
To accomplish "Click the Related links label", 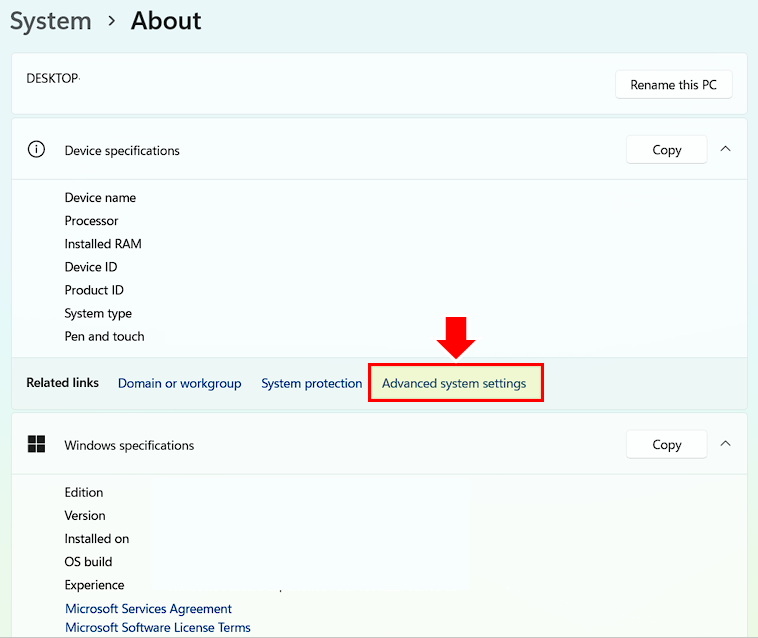I will (62, 383).
